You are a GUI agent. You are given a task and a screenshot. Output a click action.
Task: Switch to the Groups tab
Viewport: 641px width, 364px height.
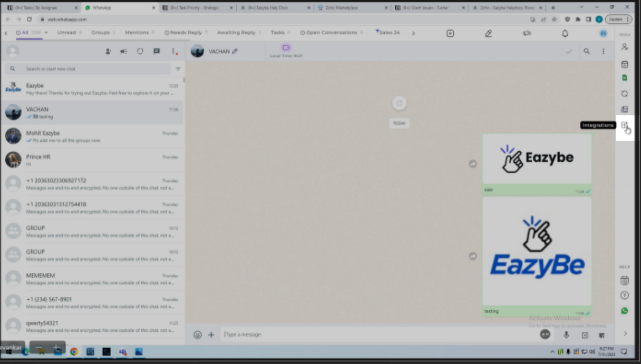(x=103, y=33)
